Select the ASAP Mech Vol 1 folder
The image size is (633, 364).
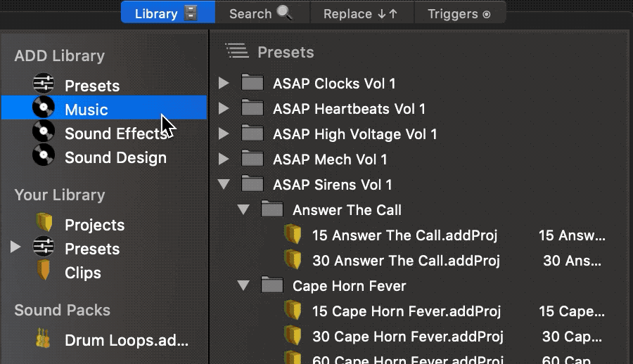(x=330, y=160)
